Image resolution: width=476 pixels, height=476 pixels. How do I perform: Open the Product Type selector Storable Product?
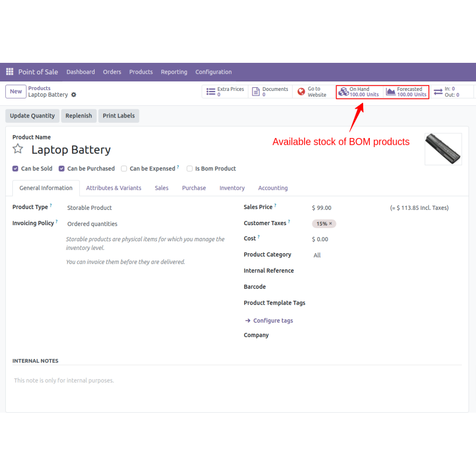(x=89, y=208)
